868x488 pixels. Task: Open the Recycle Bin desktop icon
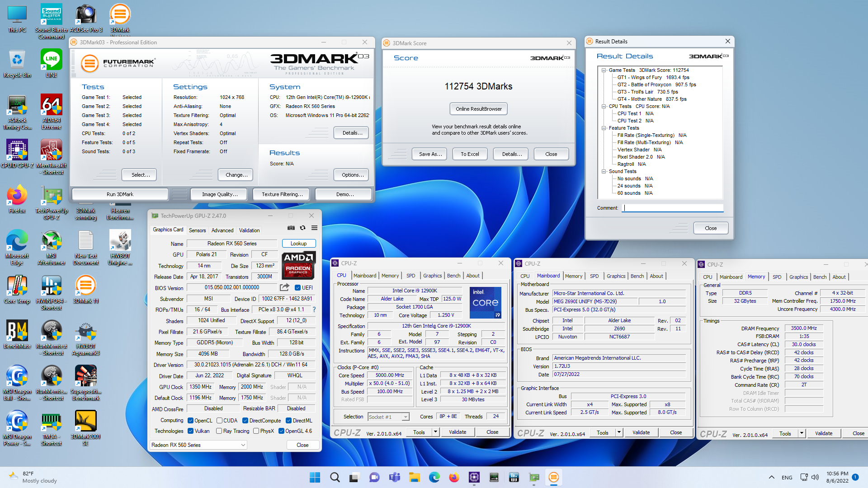click(x=17, y=63)
